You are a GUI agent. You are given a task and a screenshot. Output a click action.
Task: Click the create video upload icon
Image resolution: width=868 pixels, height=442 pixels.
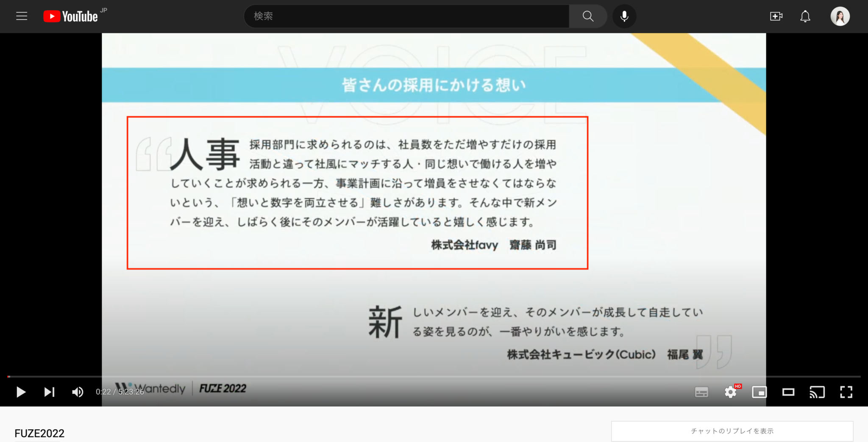click(x=777, y=16)
